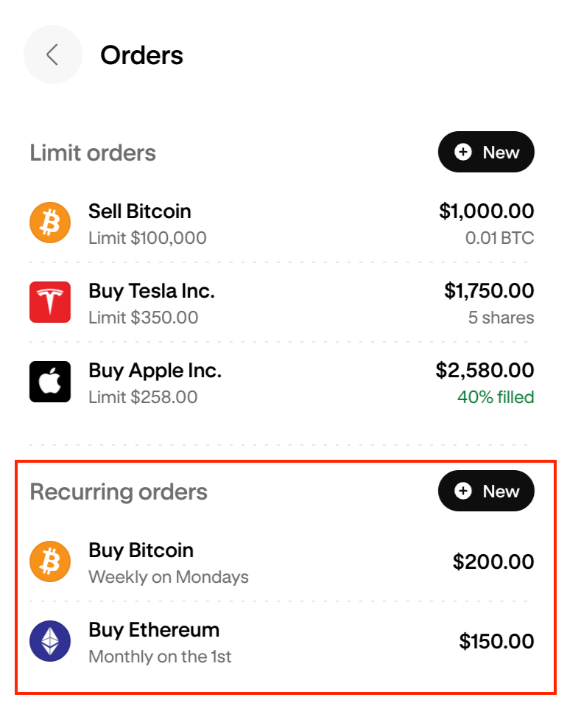Go back using the chevron arrow button
Screen dimensions: 567x728
pos(52,55)
